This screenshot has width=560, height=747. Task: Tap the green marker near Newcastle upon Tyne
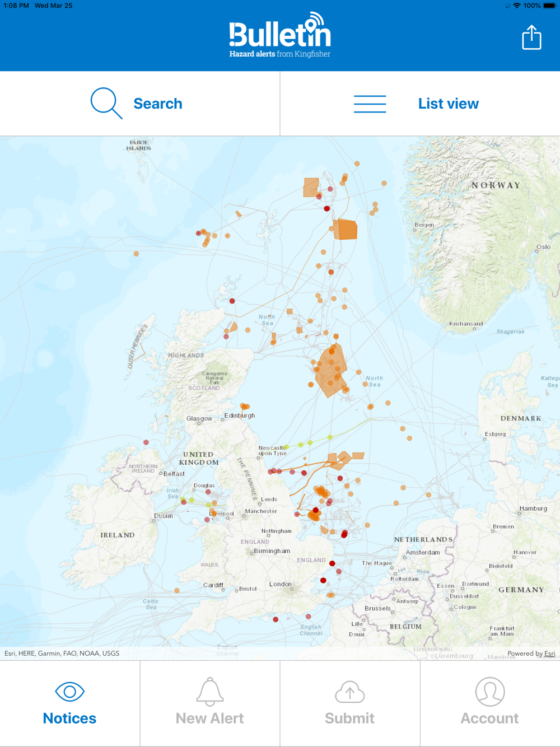click(x=287, y=447)
